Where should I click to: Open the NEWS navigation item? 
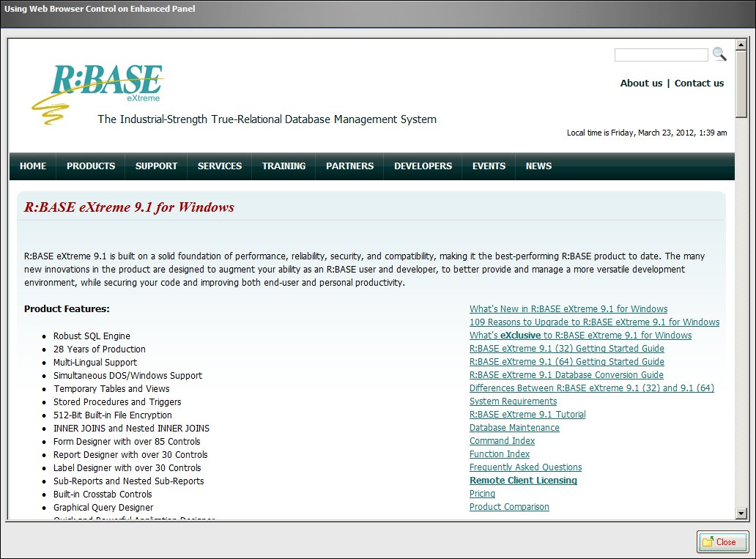tap(538, 166)
